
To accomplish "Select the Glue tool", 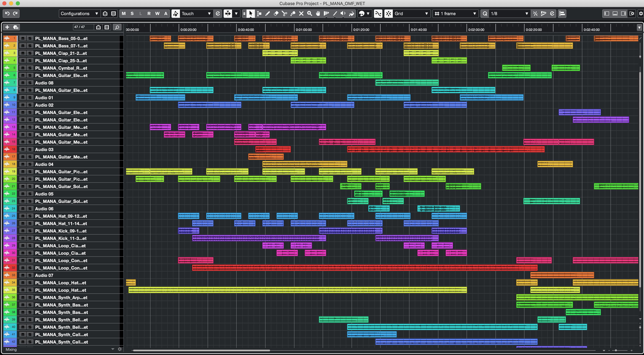I will click(293, 13).
